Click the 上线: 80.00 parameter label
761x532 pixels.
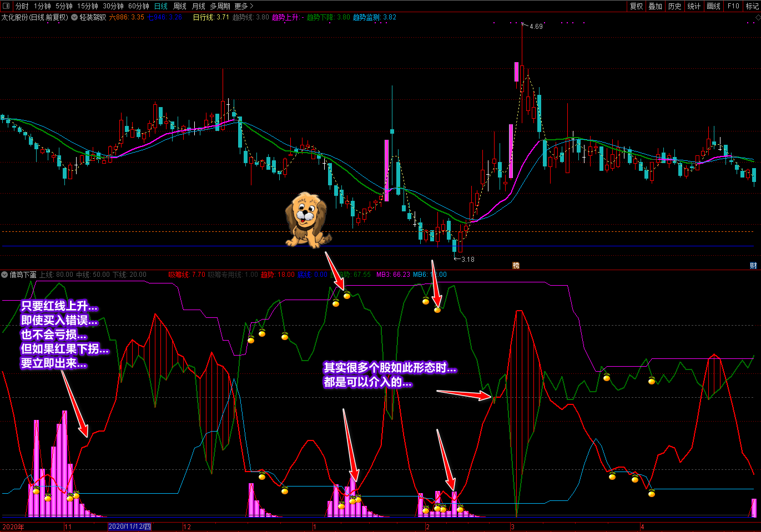coord(56,275)
